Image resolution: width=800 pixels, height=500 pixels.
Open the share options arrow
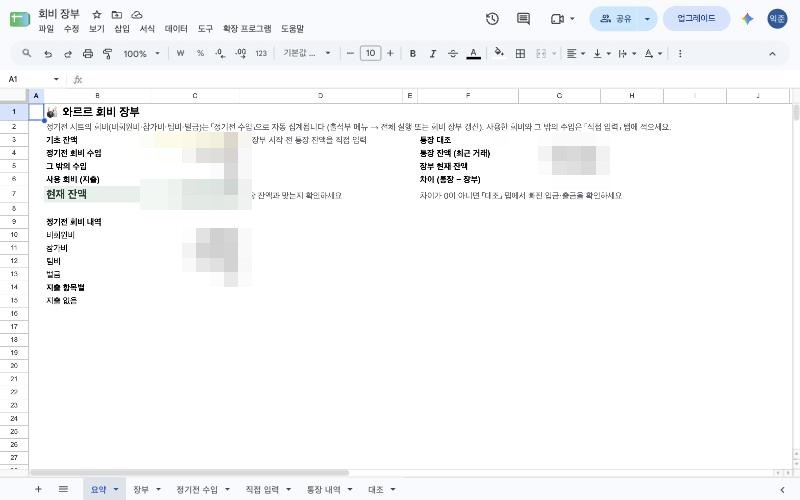[x=647, y=19]
